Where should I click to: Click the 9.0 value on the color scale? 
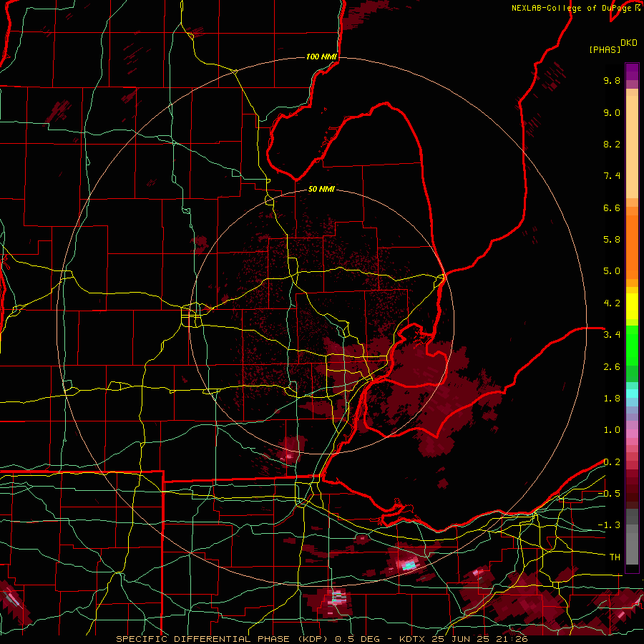click(612, 112)
